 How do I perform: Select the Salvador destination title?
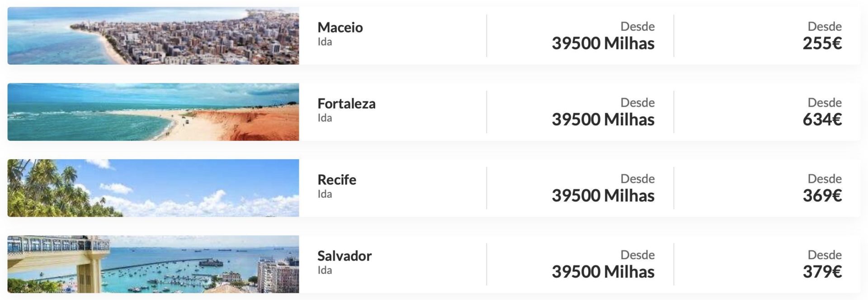click(344, 256)
